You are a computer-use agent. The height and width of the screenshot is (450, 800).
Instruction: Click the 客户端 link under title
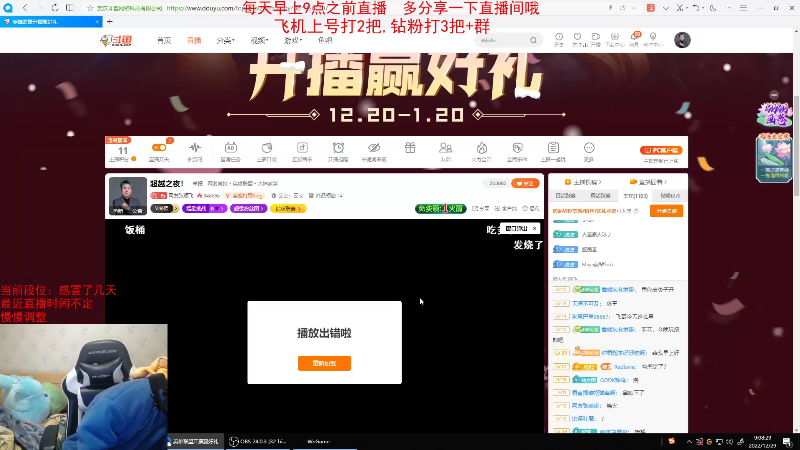point(506,209)
